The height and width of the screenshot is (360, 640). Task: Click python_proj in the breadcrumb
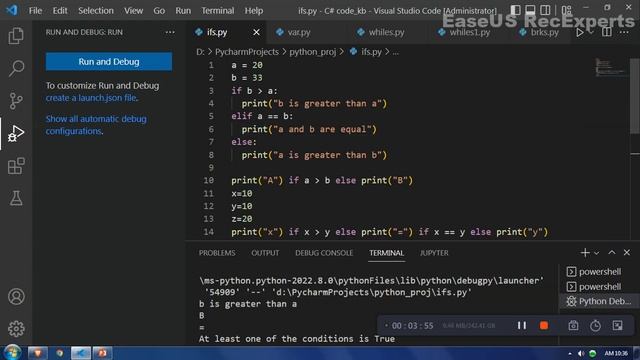[313, 52]
